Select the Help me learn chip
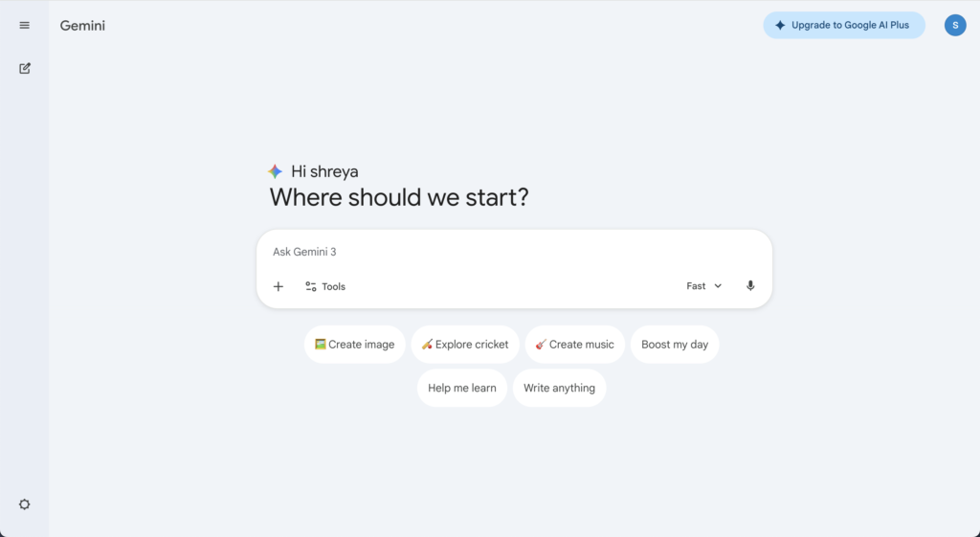Image resolution: width=980 pixels, height=537 pixels. (x=461, y=388)
